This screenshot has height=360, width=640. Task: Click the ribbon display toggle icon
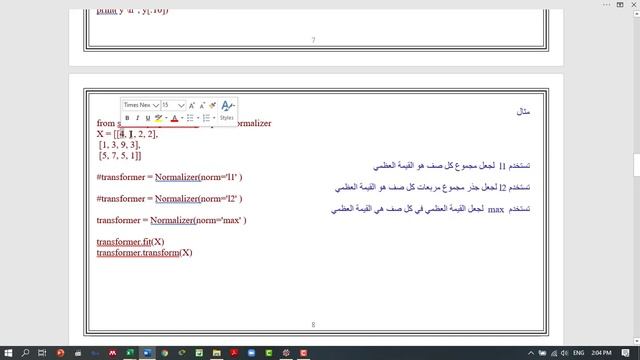(620, 4)
